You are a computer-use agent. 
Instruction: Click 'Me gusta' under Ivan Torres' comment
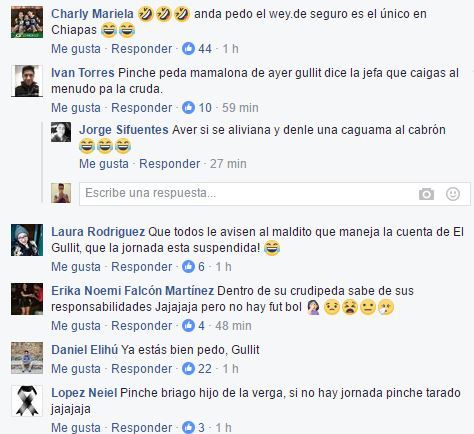[76, 108]
